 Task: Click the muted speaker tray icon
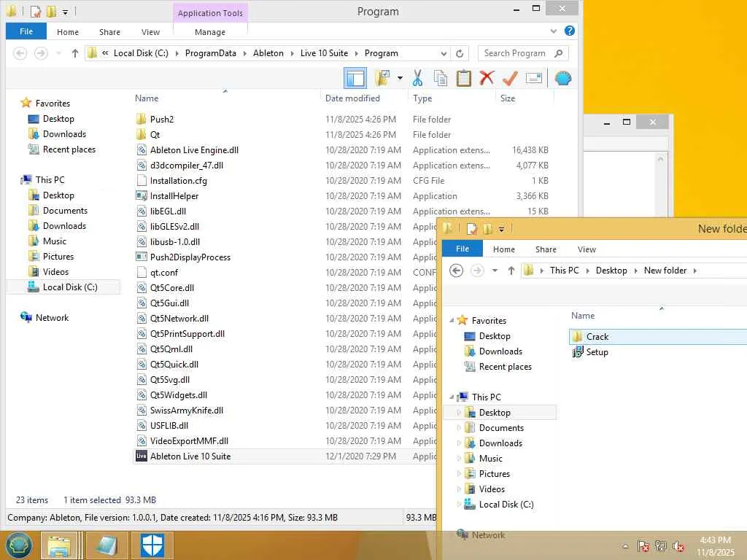(678, 546)
